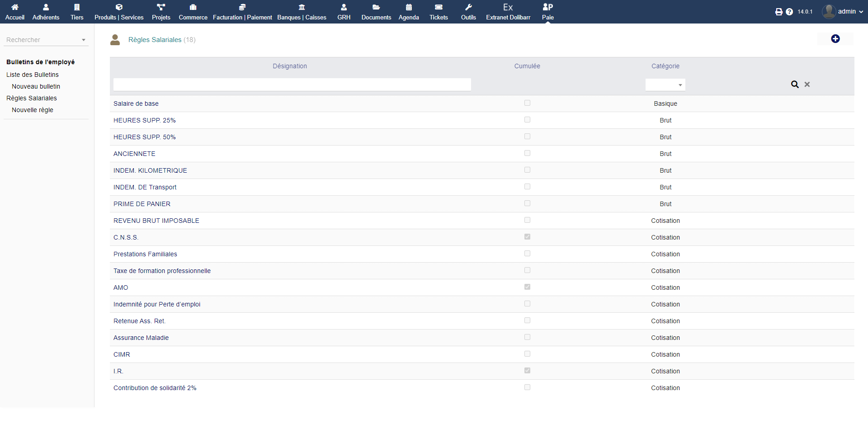This screenshot has width=868, height=438.
Task: Open the PRIME DE PANIER rule
Action: tap(142, 204)
